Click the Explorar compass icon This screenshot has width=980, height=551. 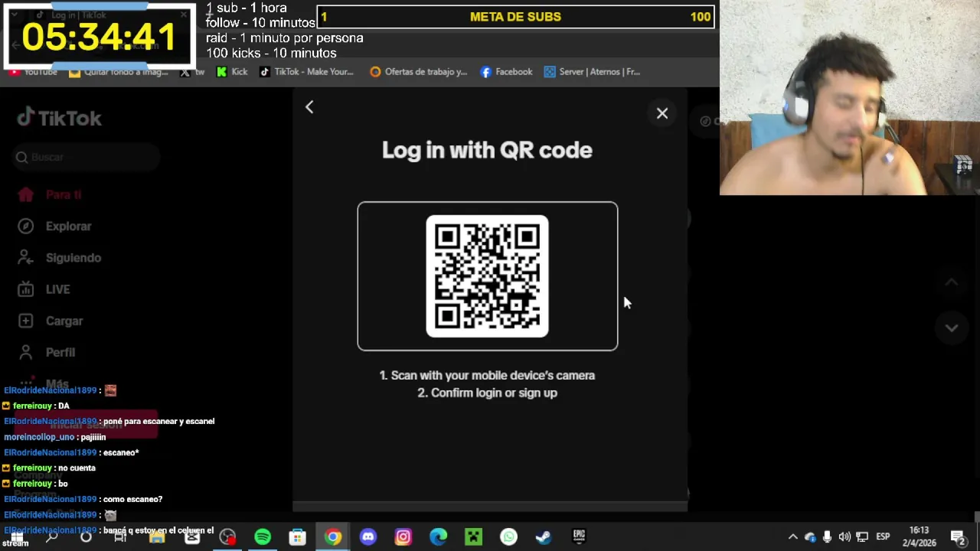26,226
